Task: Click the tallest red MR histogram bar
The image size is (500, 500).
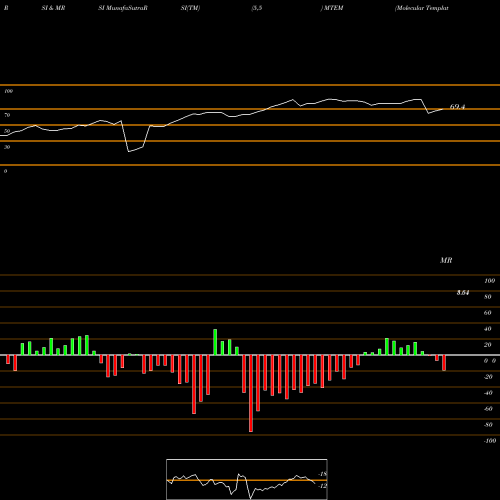Action: (251, 393)
